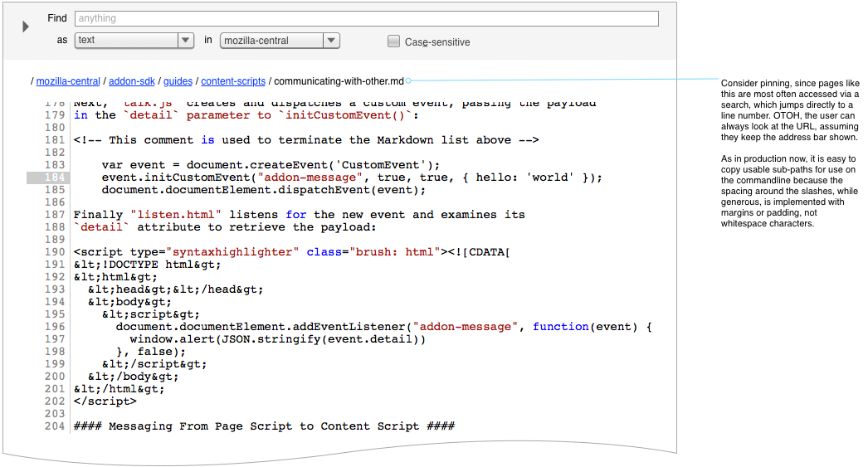
Task: Enable the Case-sensitive checkbox
Action: click(x=393, y=41)
